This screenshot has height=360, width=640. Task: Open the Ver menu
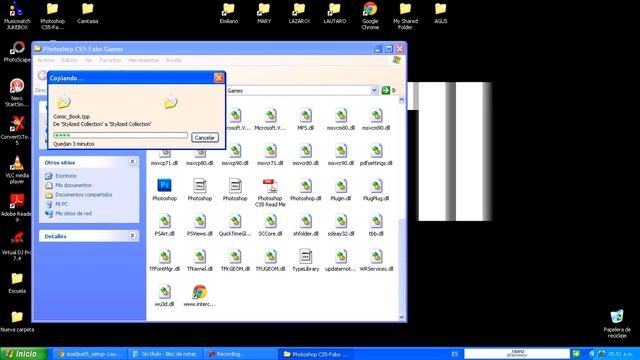[x=89, y=60]
